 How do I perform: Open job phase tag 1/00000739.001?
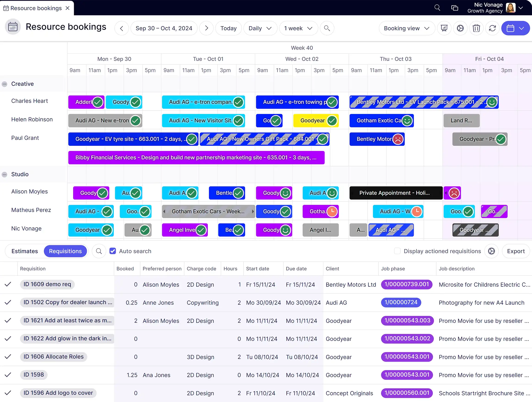(x=406, y=284)
